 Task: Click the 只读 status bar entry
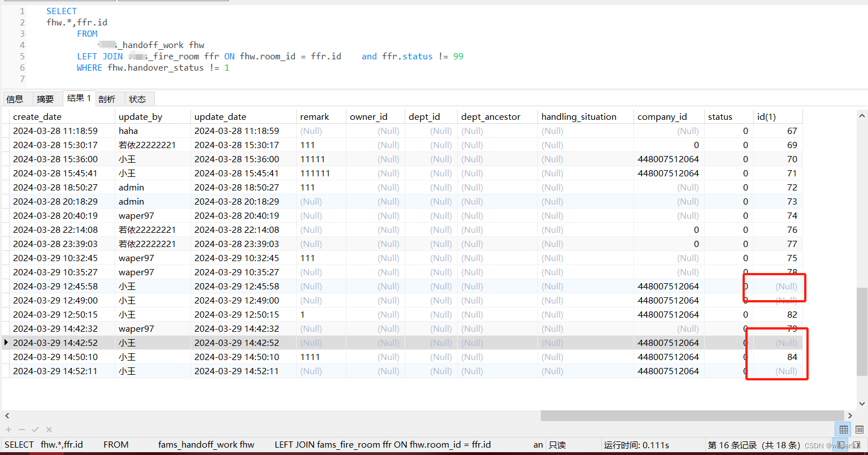coord(557,445)
